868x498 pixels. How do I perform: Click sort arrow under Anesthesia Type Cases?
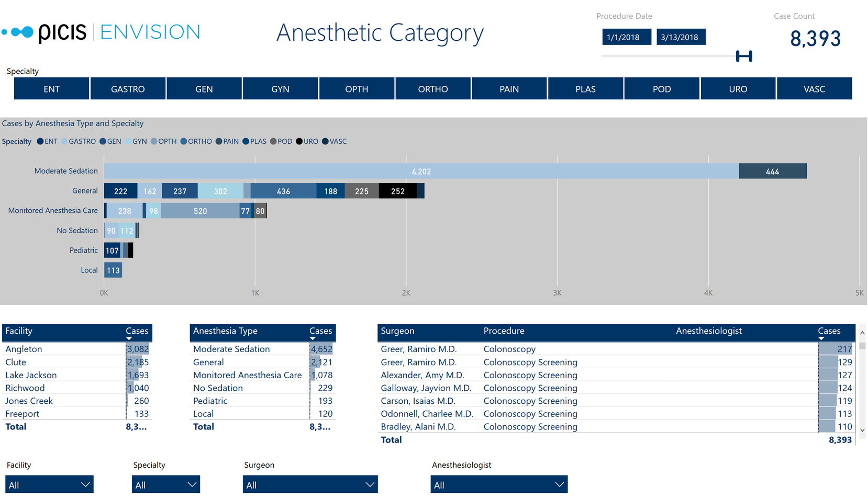pyautogui.click(x=313, y=338)
